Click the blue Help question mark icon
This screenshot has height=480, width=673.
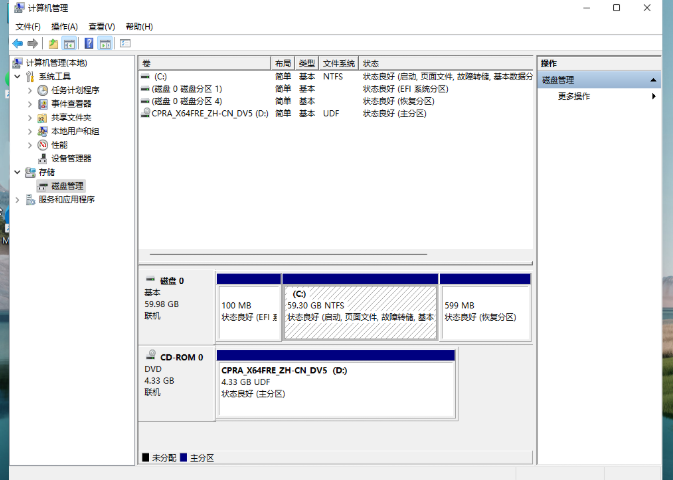(x=89, y=44)
